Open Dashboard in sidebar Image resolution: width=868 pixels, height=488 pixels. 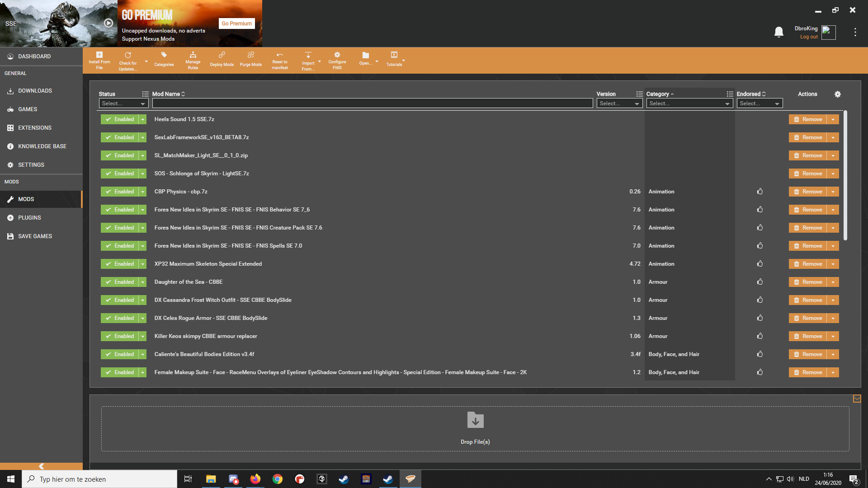click(x=41, y=56)
